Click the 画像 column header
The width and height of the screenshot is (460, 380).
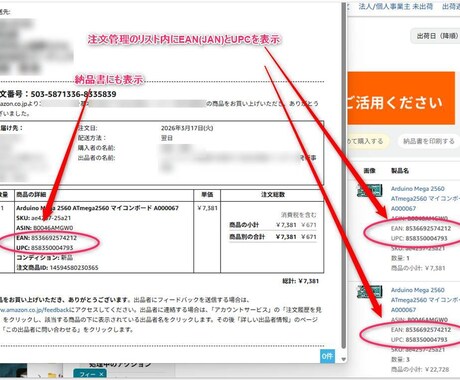click(x=370, y=171)
